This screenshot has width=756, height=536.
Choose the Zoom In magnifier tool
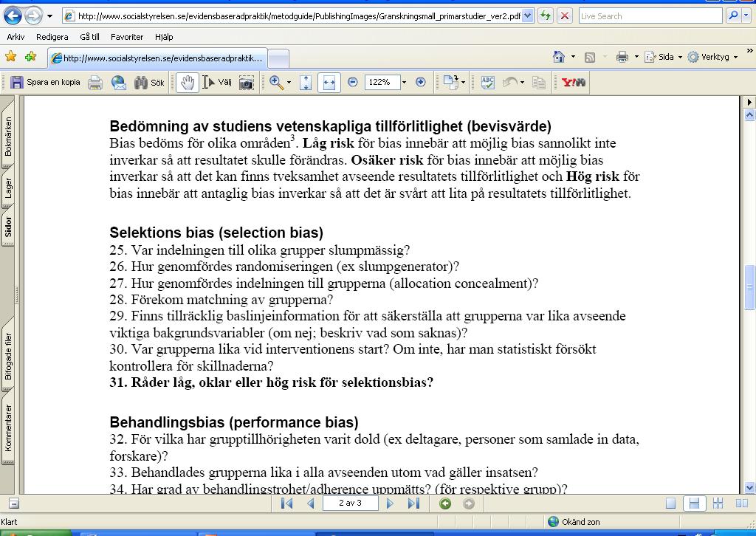click(x=276, y=83)
